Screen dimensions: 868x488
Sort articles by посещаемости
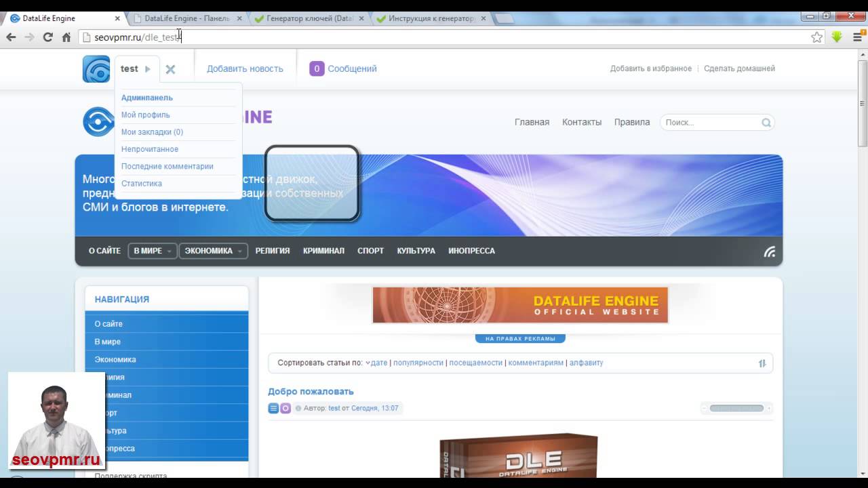(476, 363)
